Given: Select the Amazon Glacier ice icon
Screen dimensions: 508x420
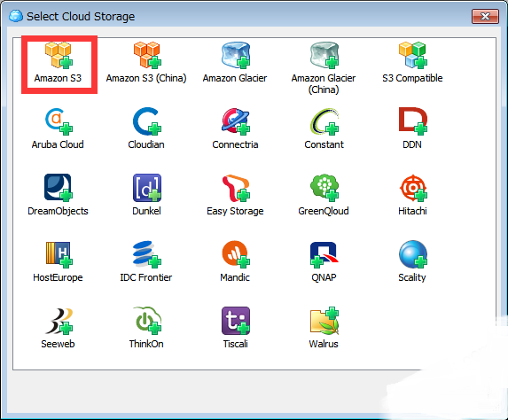Looking at the screenshot, I should point(236,55).
